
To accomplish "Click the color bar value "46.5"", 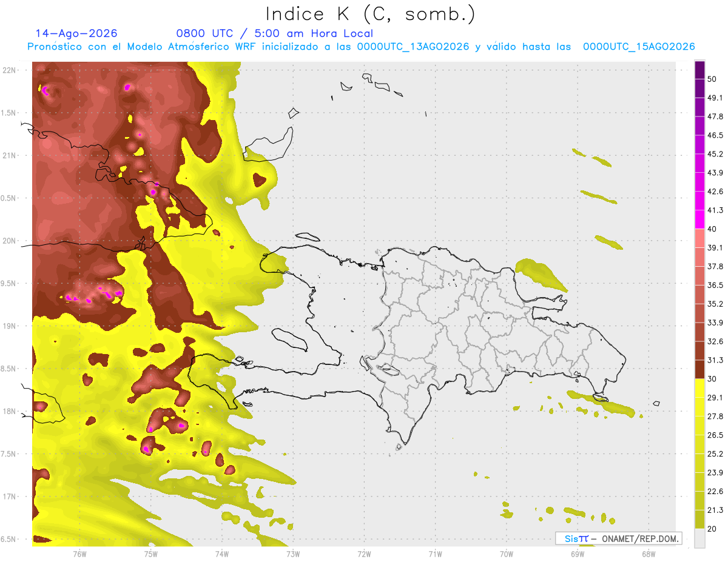I will coord(715,135).
